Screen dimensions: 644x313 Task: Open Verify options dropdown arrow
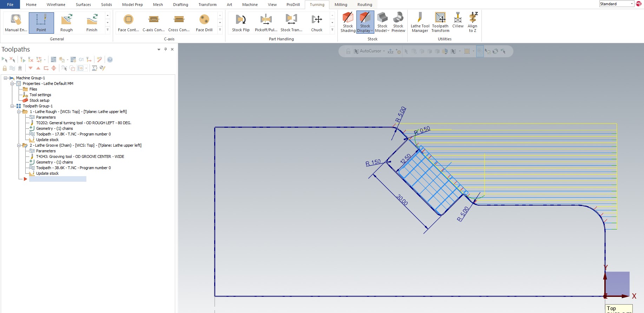click(67, 60)
